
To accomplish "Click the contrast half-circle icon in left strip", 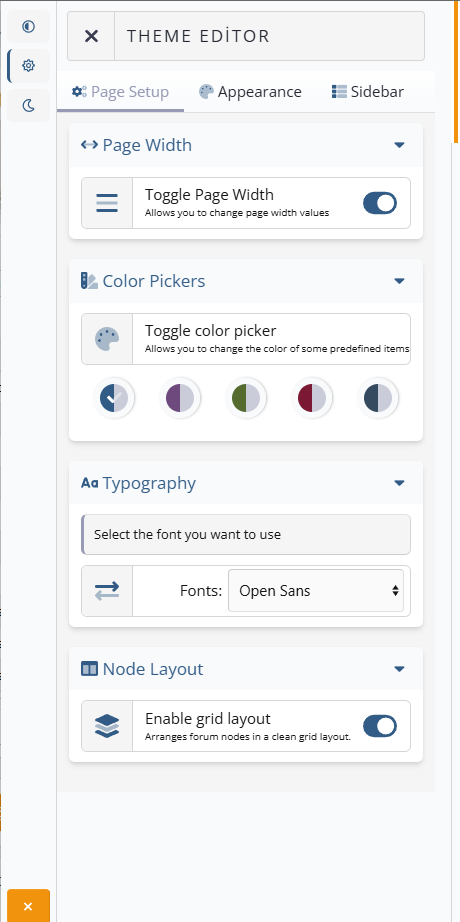I will click(28, 26).
